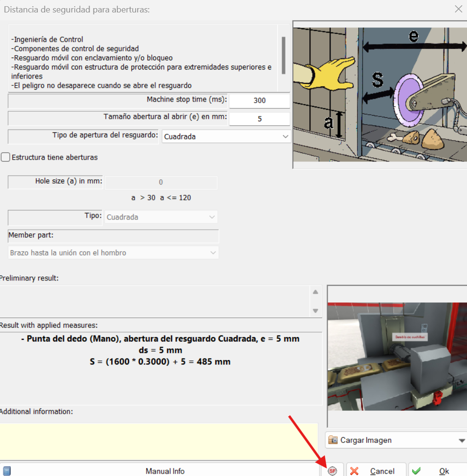Click the Cancel button

(376, 471)
